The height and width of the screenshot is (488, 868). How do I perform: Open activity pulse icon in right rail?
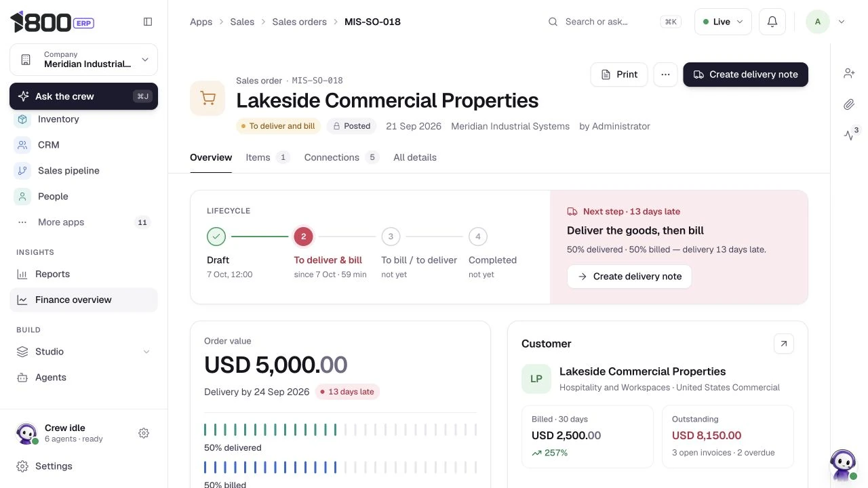click(x=849, y=135)
